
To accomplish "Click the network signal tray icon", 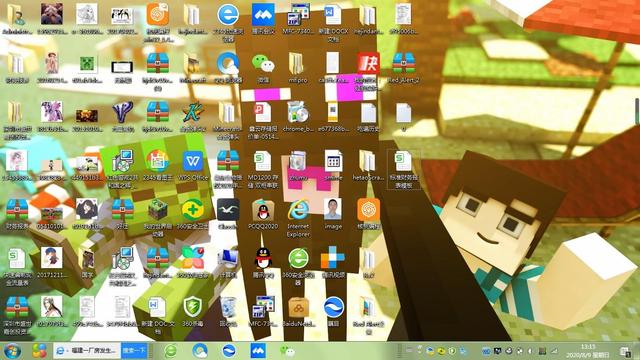I will pos(554,351).
